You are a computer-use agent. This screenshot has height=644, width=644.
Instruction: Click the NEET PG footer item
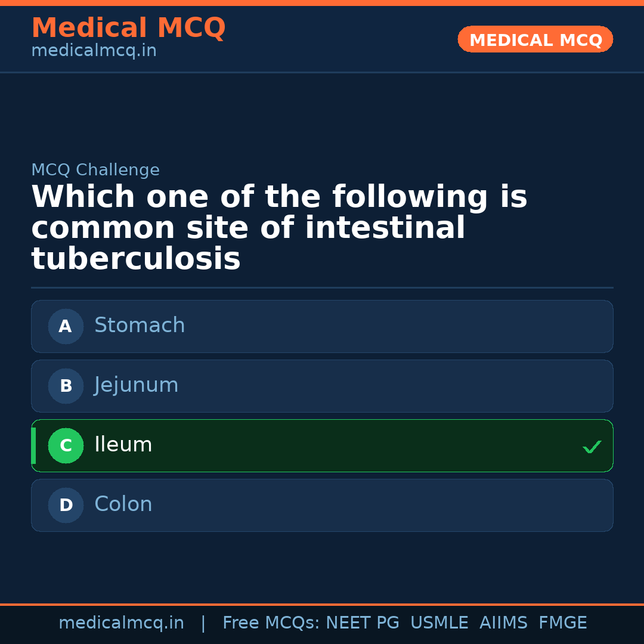[x=362, y=623]
